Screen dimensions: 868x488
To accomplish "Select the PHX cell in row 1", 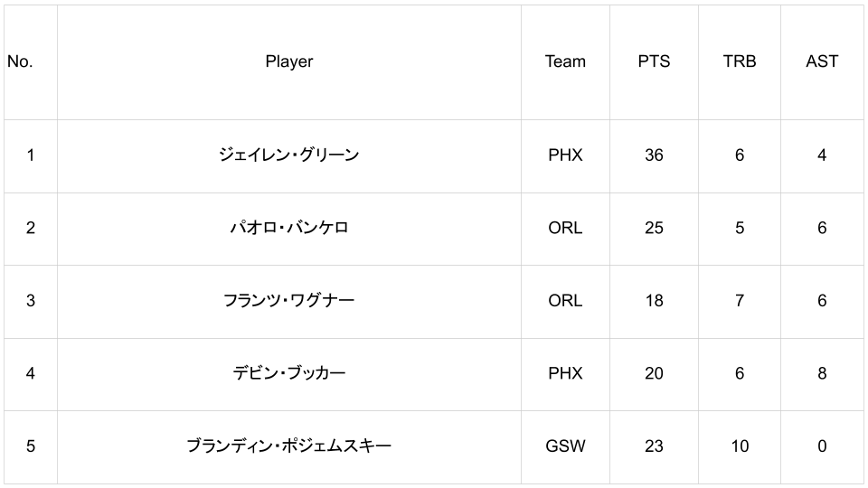I will [x=565, y=155].
